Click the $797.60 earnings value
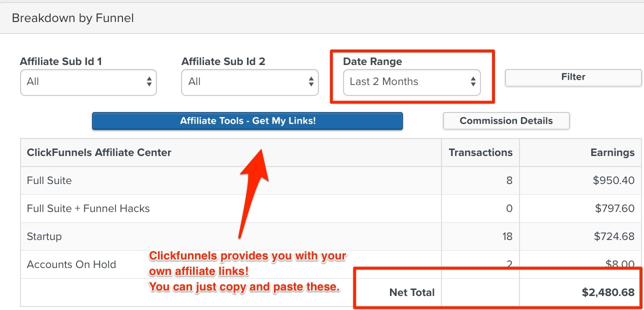Viewport: 644px width, 310px height. [x=614, y=208]
